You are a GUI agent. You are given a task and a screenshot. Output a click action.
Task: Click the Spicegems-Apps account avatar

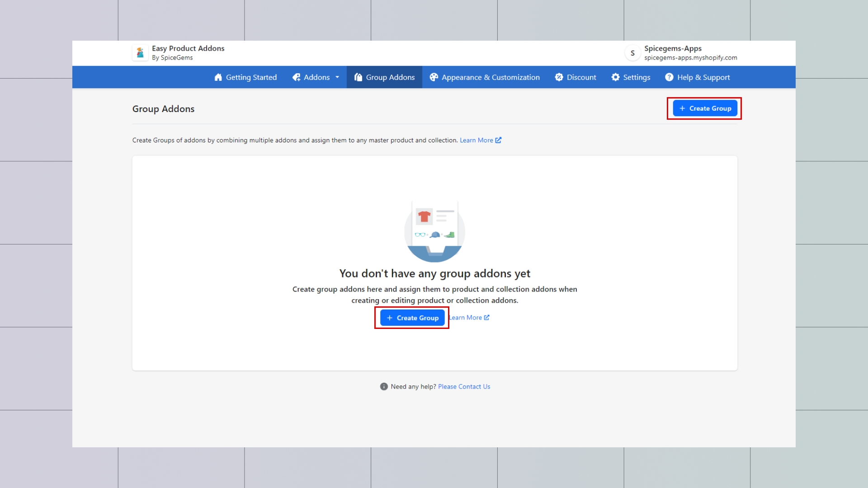(632, 53)
